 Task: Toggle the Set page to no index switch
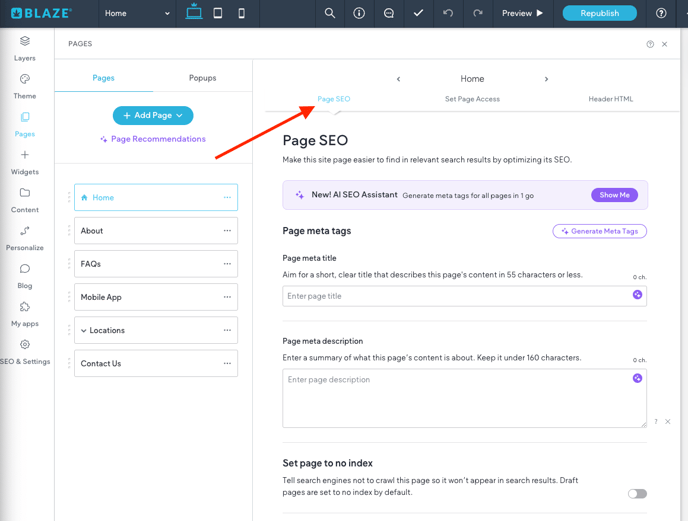(x=637, y=493)
